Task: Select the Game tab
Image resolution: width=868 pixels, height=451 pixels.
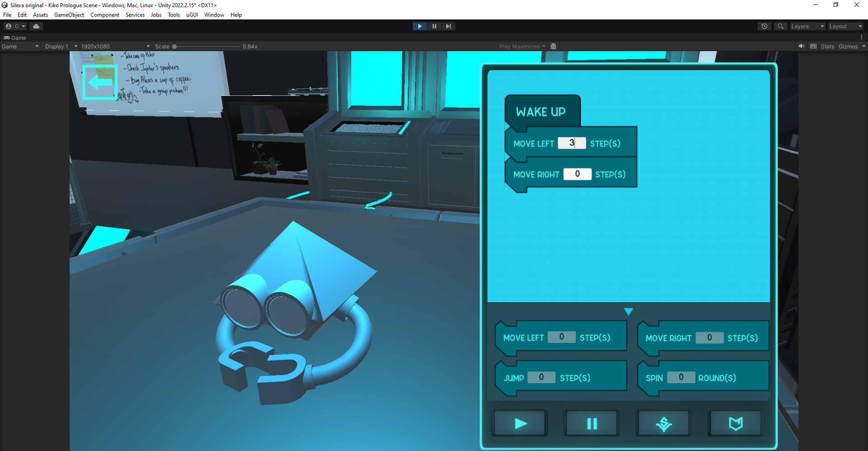Action: pyautogui.click(x=15, y=38)
